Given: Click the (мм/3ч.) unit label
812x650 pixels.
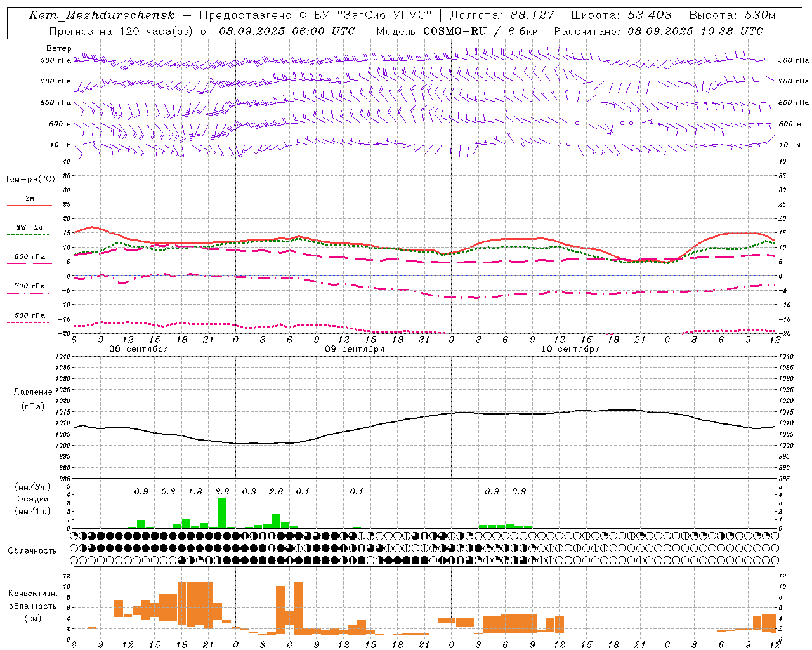Looking at the screenshot, I should click(x=33, y=487).
